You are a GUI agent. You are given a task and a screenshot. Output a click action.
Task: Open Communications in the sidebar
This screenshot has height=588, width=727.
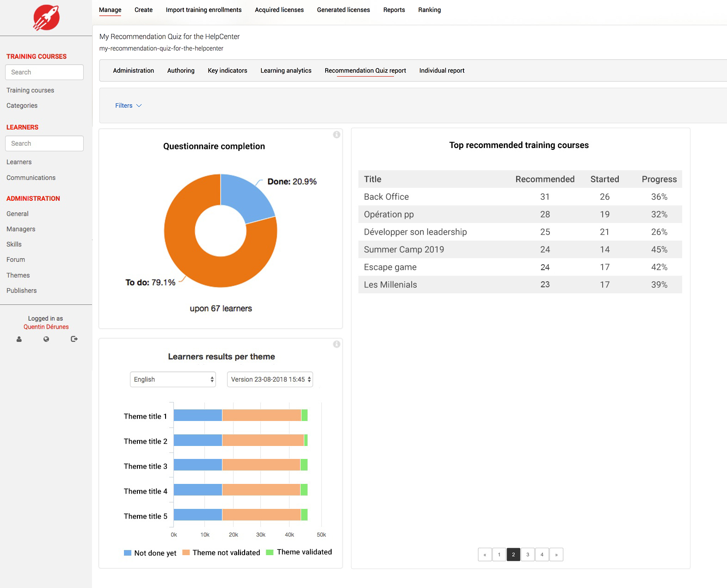31,178
